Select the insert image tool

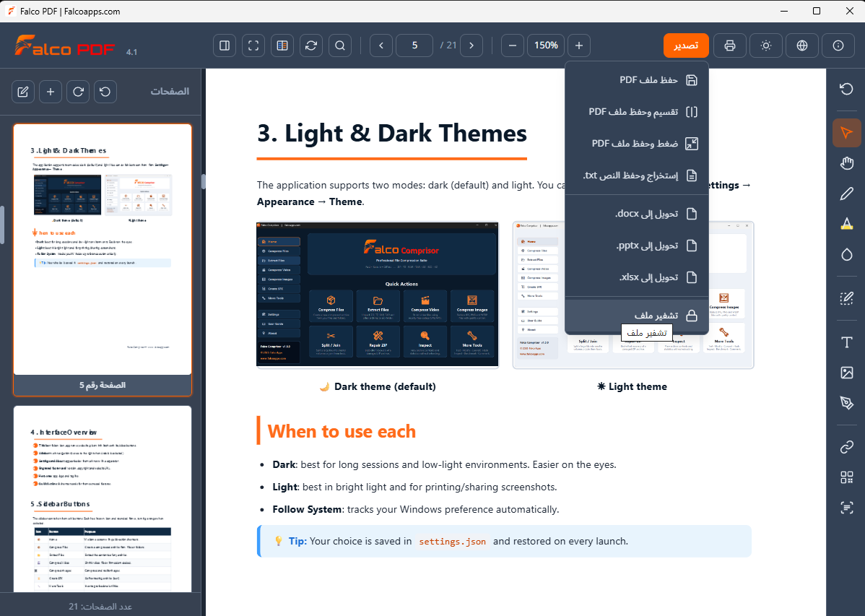point(846,373)
